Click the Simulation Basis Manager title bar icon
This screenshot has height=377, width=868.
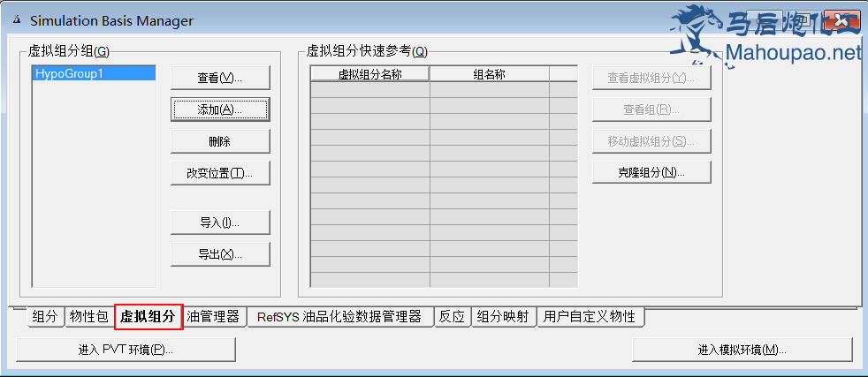(x=15, y=20)
